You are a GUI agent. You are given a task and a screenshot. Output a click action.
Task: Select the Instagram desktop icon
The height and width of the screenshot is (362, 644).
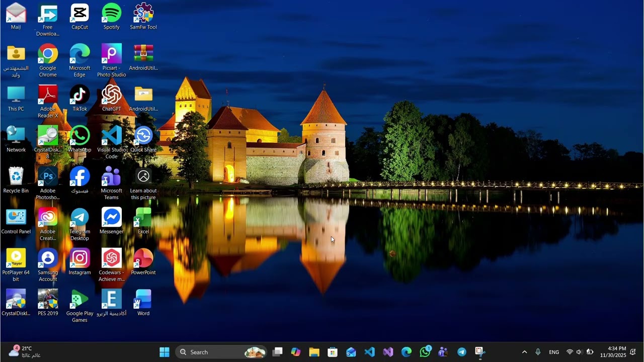pyautogui.click(x=79, y=262)
